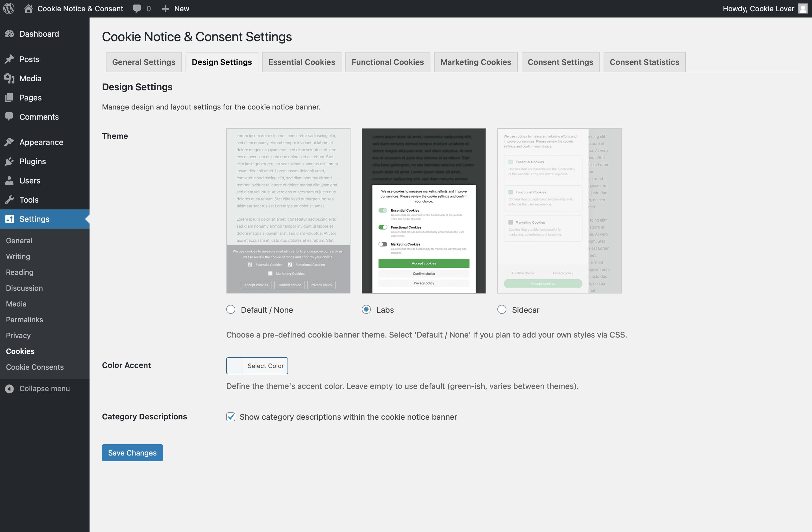812x532 pixels.
Task: Go to Dashboard in sidebar
Action: tap(39, 34)
